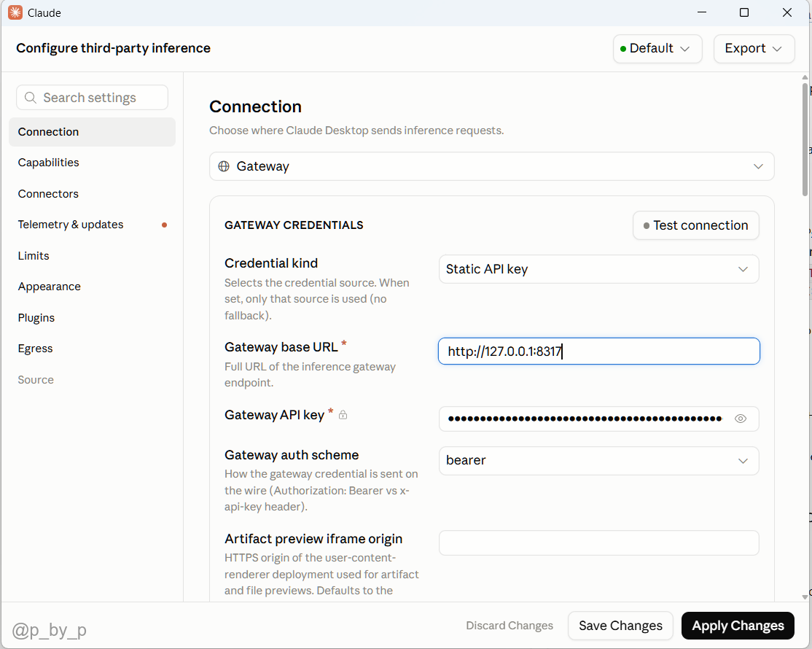Go to the Appearance section

pos(92,287)
